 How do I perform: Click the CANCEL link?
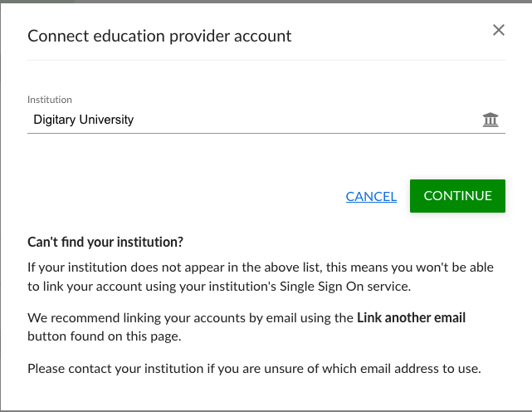pos(371,196)
